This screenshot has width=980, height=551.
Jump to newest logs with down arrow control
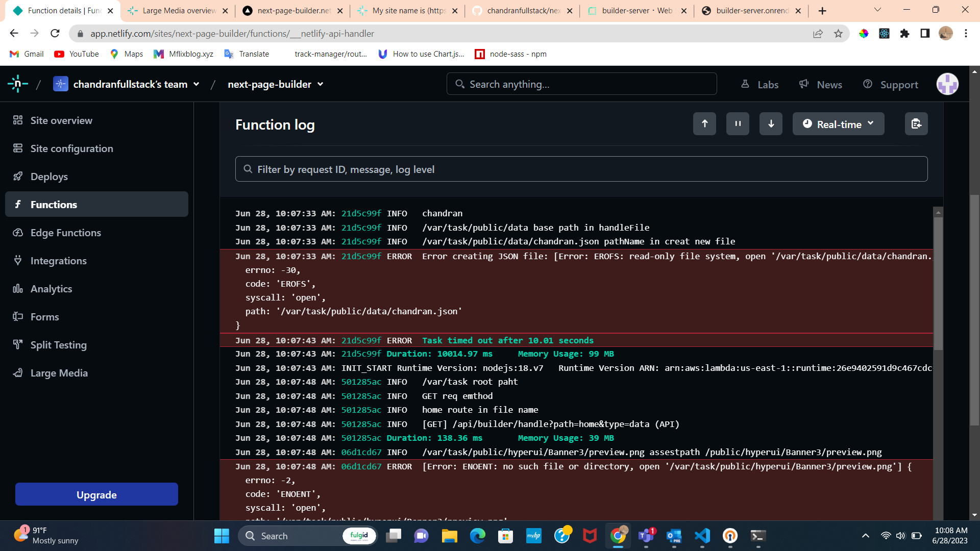pyautogui.click(x=770, y=123)
